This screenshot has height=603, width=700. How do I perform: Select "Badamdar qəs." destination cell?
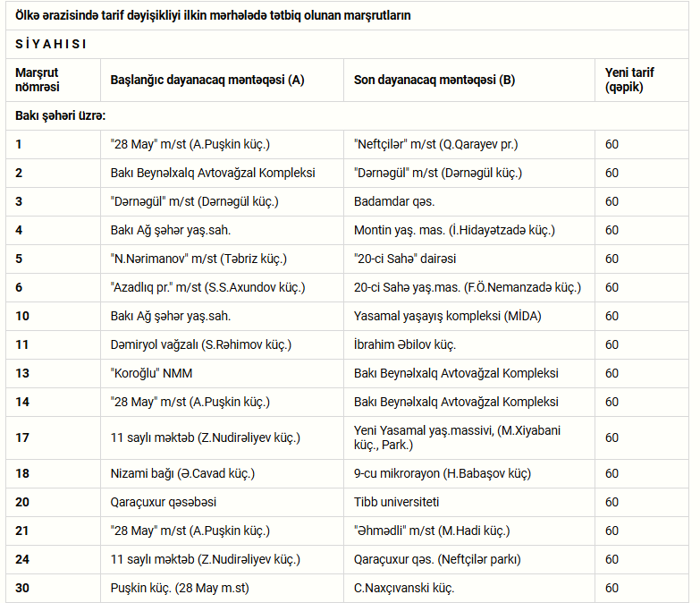[x=469, y=202]
